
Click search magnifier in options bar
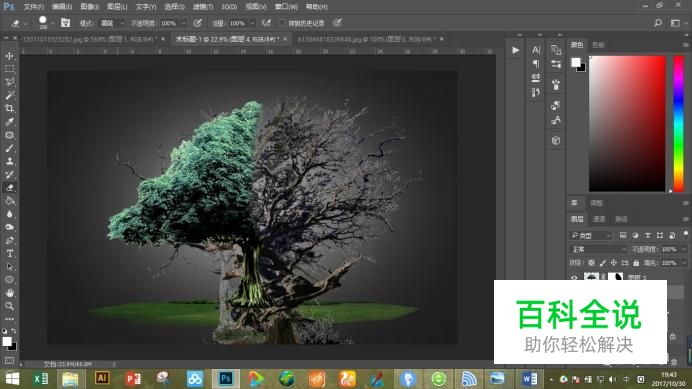click(658, 23)
